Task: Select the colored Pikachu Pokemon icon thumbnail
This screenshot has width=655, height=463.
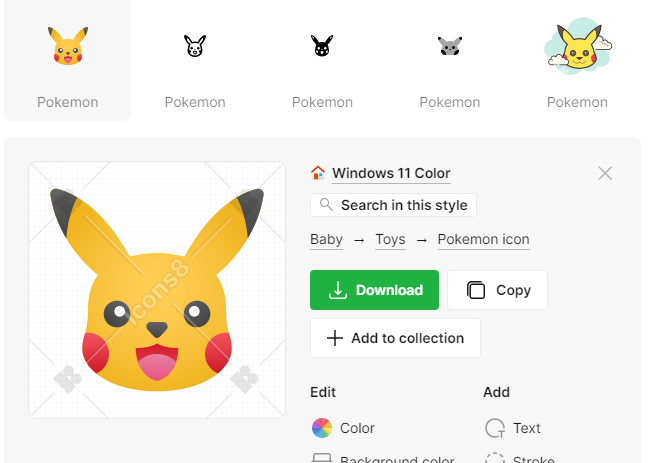Action: tap(68, 46)
